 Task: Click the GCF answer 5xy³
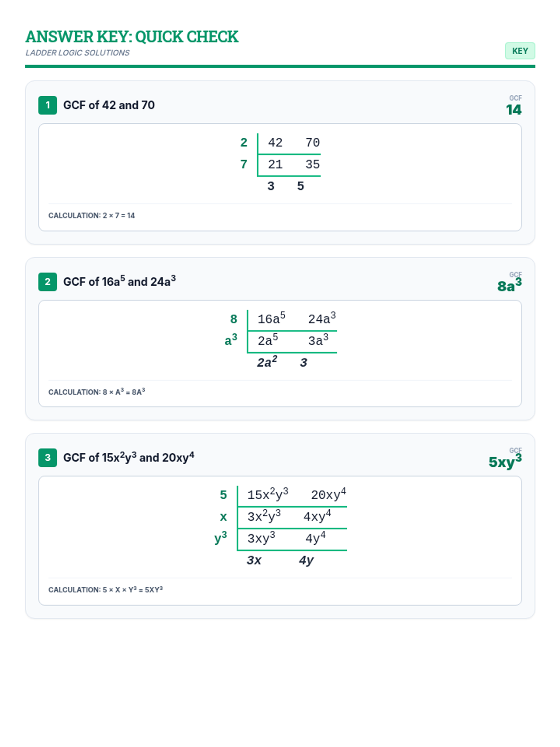(505, 462)
